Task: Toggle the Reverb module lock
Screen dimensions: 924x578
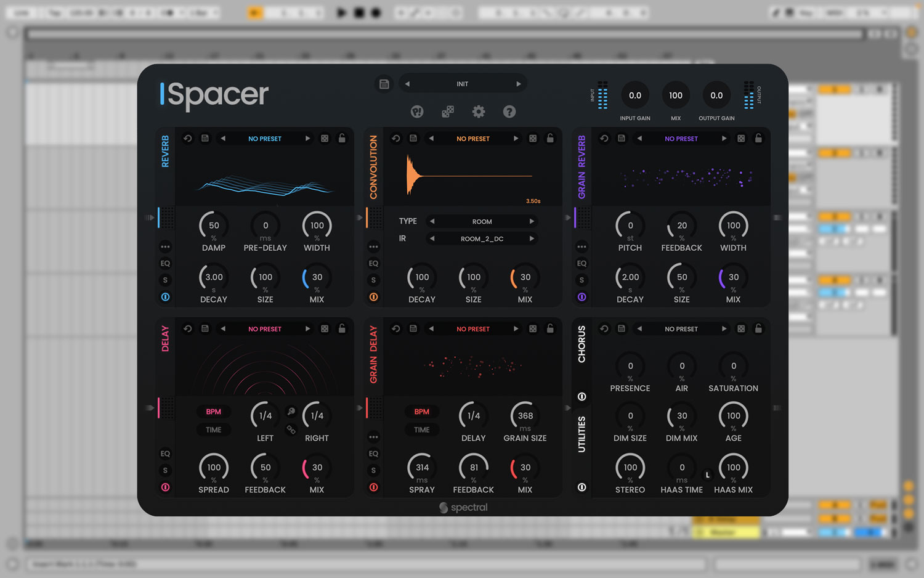Action: 342,139
